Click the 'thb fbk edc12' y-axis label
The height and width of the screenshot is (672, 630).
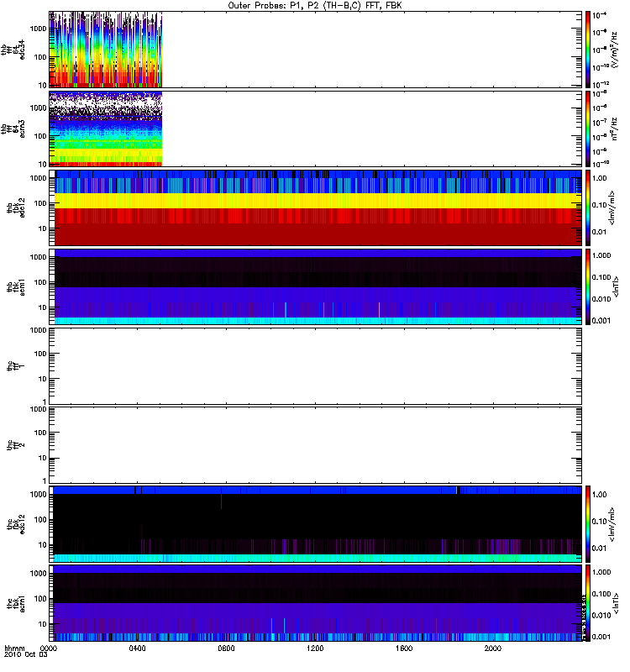pyautogui.click(x=16, y=207)
